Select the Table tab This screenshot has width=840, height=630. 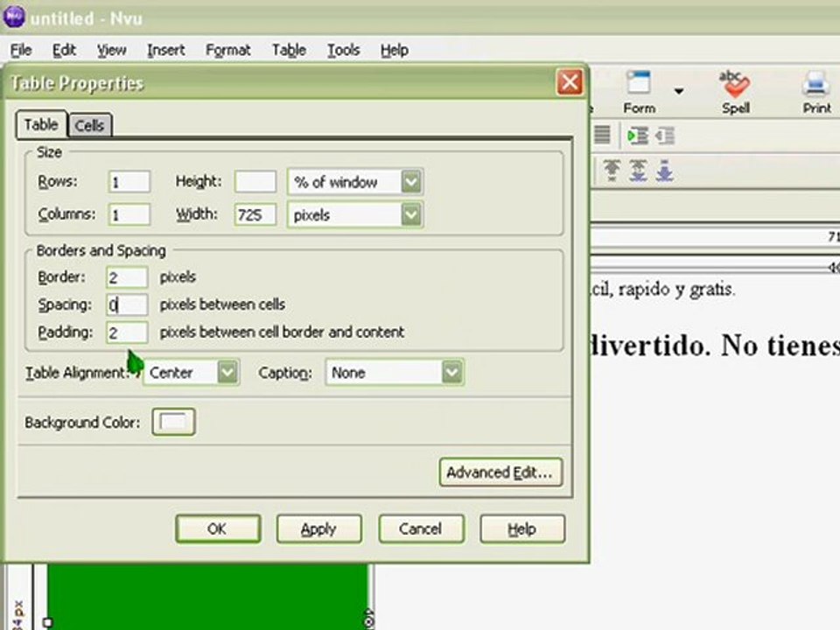coord(41,124)
